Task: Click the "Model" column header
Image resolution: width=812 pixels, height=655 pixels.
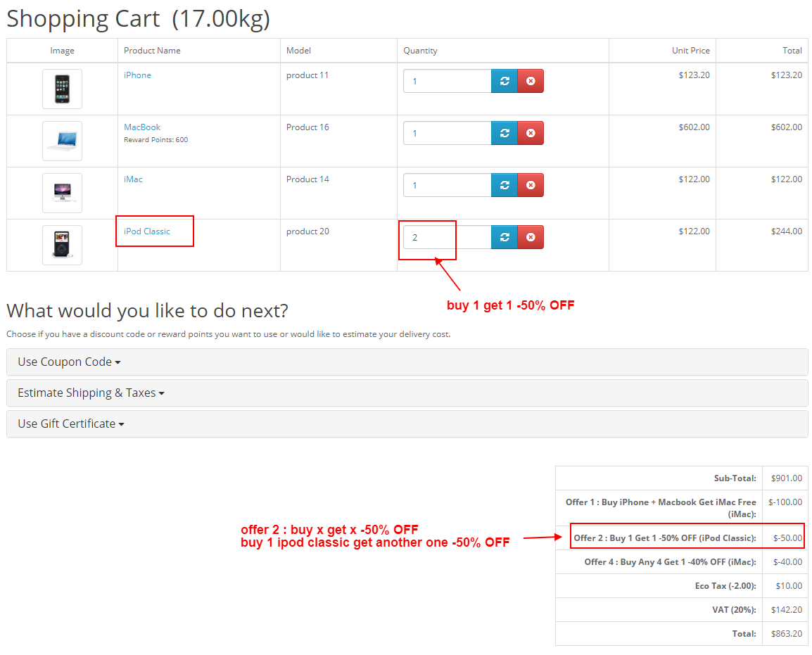Action: point(299,51)
